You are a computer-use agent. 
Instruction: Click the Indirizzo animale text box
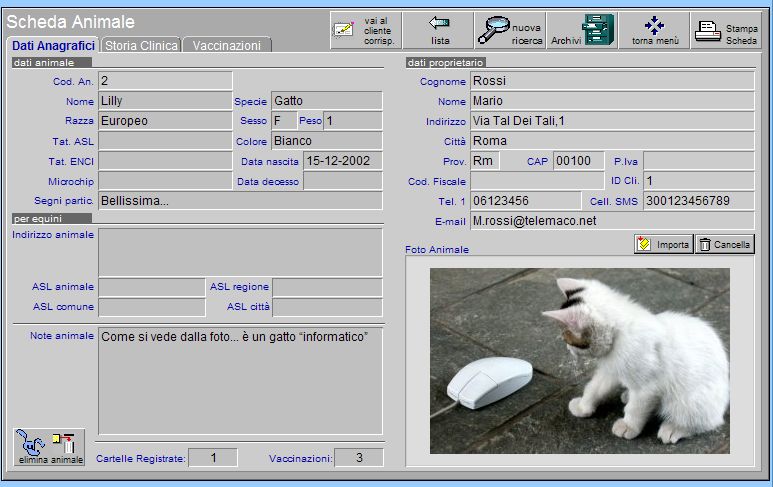tap(240, 252)
